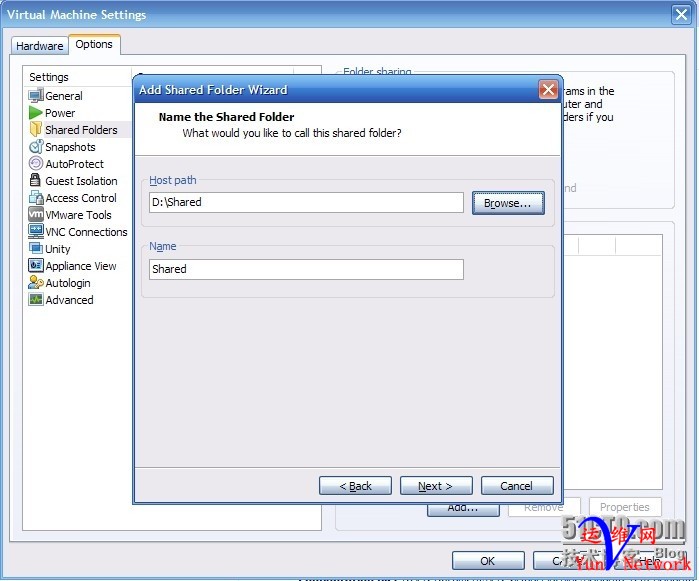Image resolution: width=699 pixels, height=581 pixels.
Task: Select the Appliance View setting
Action: (x=81, y=266)
